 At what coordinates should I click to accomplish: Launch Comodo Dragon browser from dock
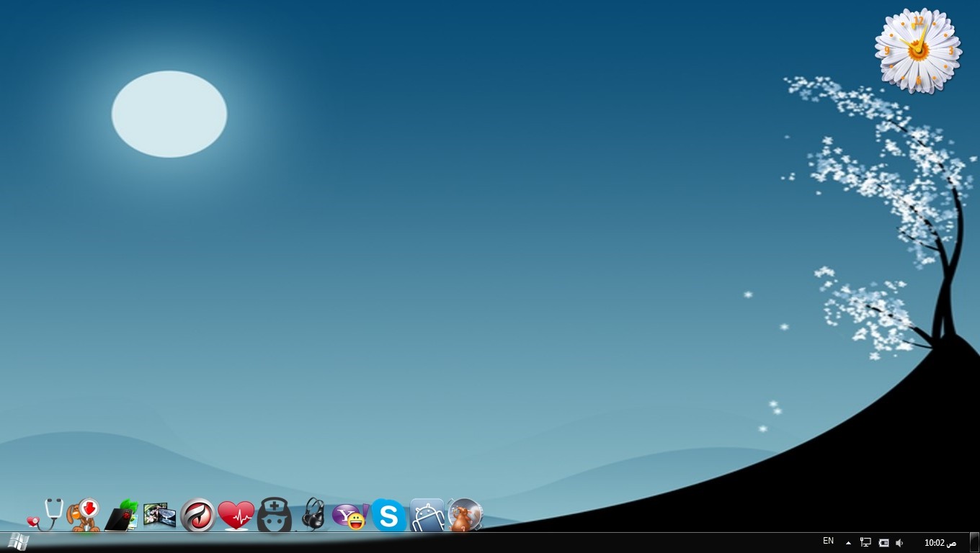[x=197, y=516]
